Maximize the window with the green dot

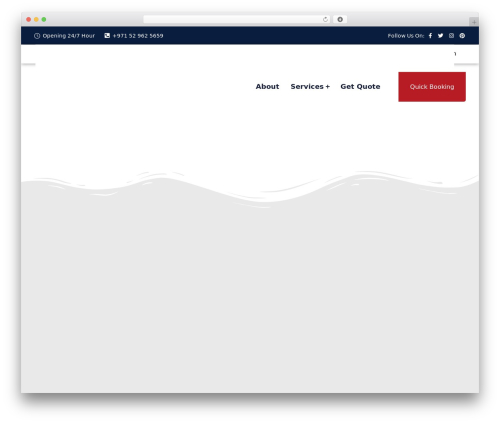[44, 19]
